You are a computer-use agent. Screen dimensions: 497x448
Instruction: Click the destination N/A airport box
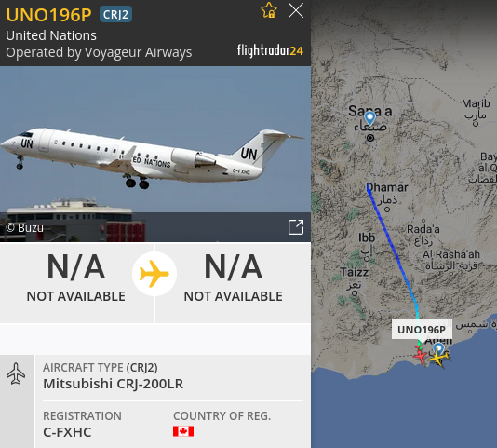pyautogui.click(x=234, y=283)
